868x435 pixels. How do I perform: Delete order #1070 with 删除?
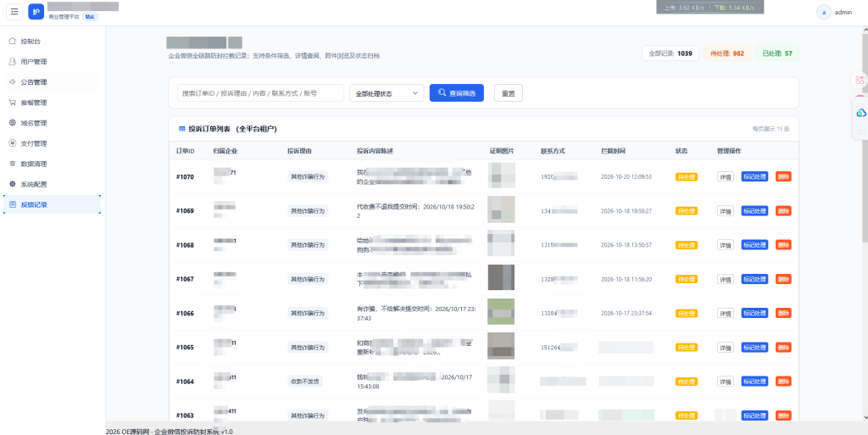(x=783, y=176)
